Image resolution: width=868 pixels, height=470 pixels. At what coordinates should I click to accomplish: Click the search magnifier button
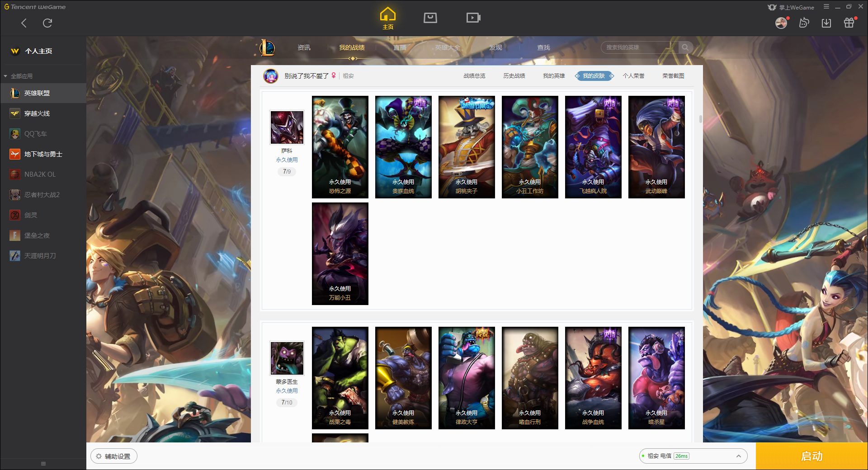pos(685,47)
